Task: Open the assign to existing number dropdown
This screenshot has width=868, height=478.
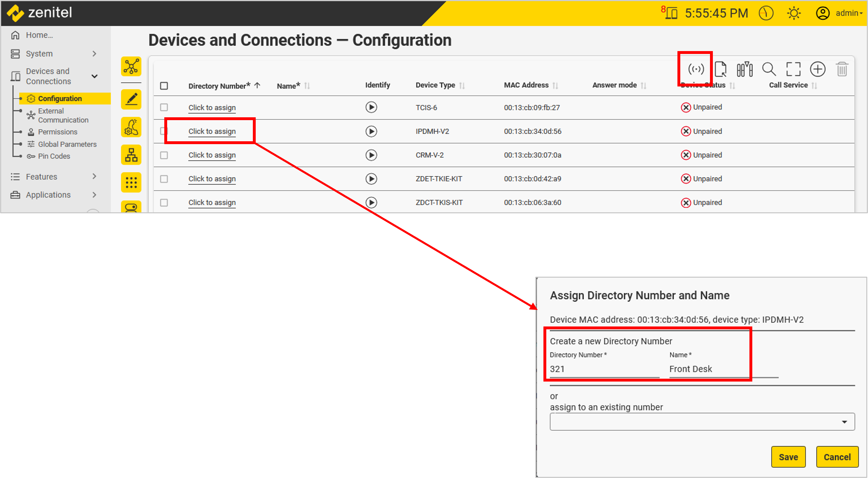Action: click(x=702, y=422)
